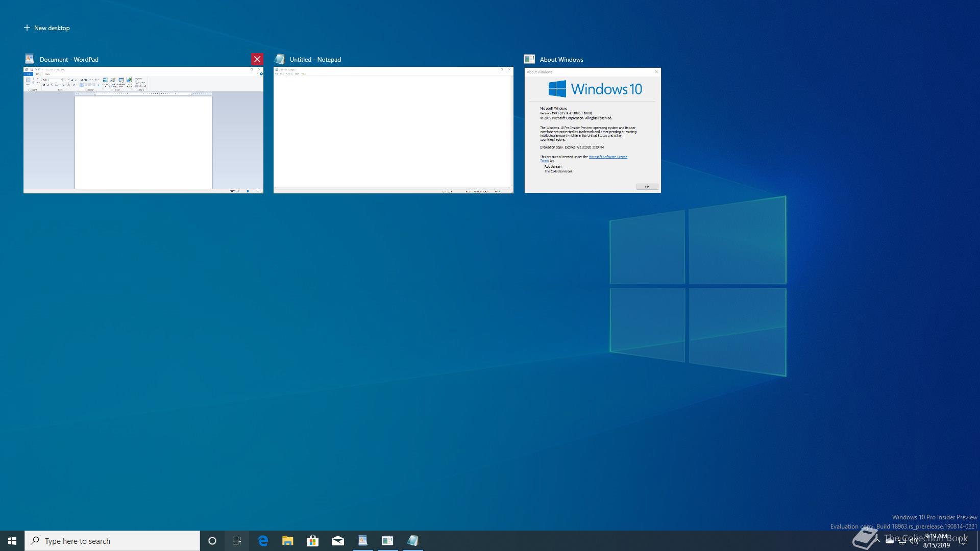Select the Document - WordPad window thumbnail

(x=143, y=130)
